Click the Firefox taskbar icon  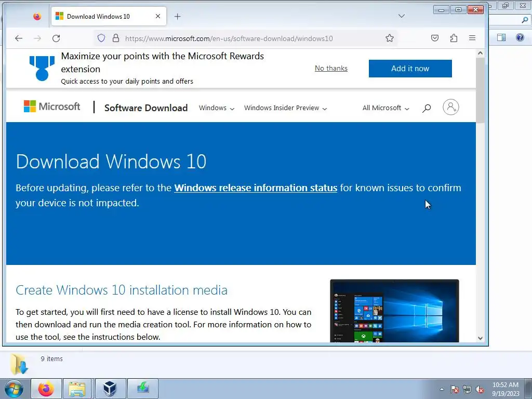coord(46,389)
